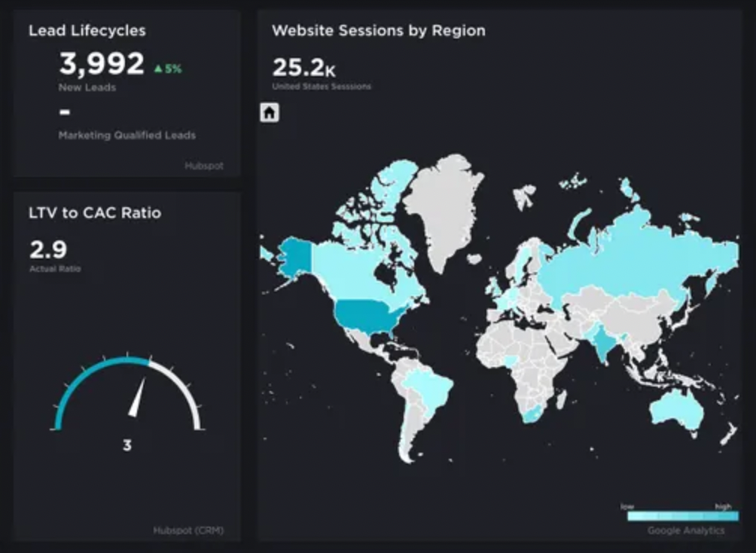This screenshot has width=756, height=553.
Task: Click the Website Sessions by Region title
Action: [x=378, y=31]
